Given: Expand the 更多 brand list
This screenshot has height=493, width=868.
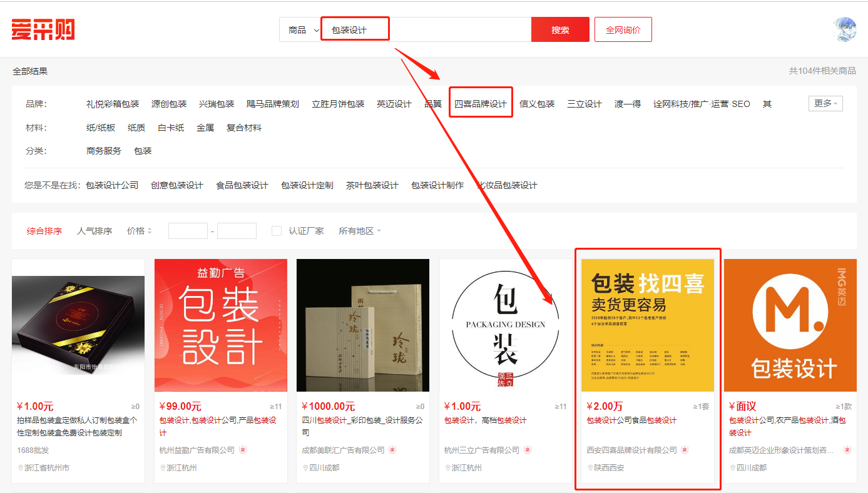Looking at the screenshot, I should click(x=825, y=103).
